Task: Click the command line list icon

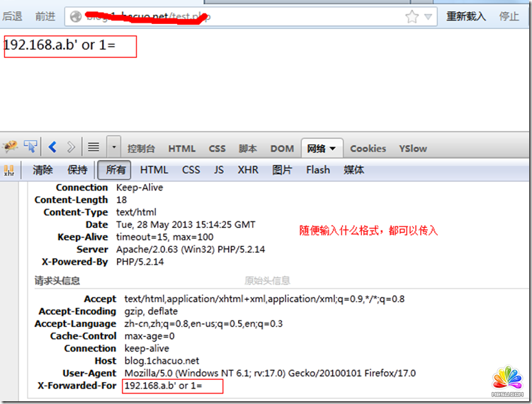Action: (94, 147)
